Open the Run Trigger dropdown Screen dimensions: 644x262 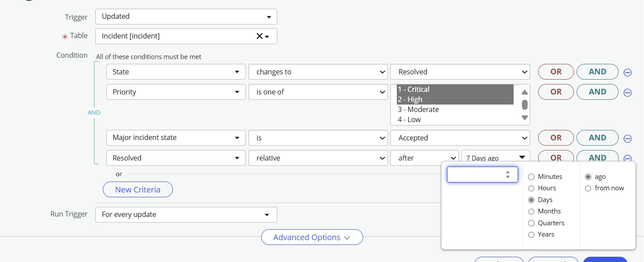186,215
